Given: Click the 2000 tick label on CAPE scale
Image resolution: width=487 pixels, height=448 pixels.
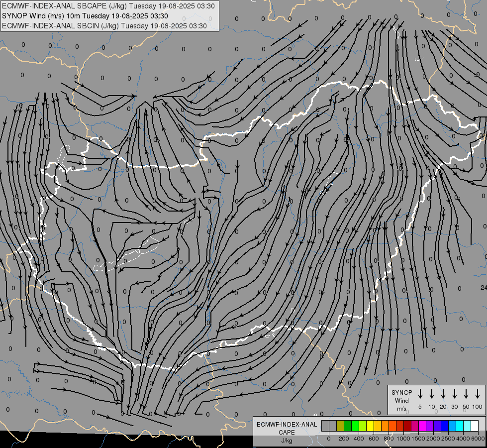Looking at the screenshot, I should (433, 439).
